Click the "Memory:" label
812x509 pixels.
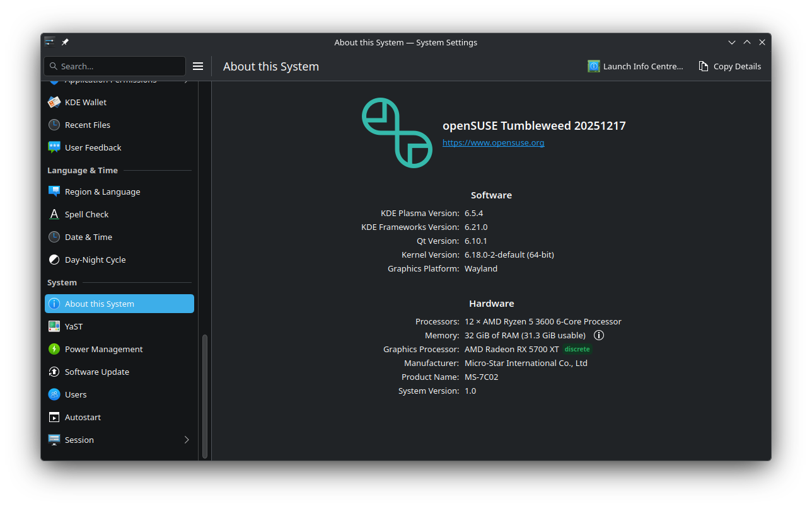click(442, 335)
